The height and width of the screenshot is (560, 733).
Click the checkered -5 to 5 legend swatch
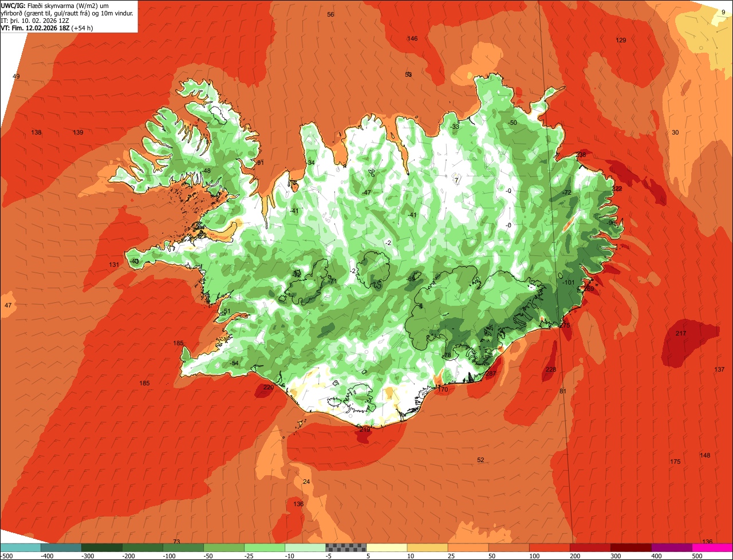coord(346,547)
